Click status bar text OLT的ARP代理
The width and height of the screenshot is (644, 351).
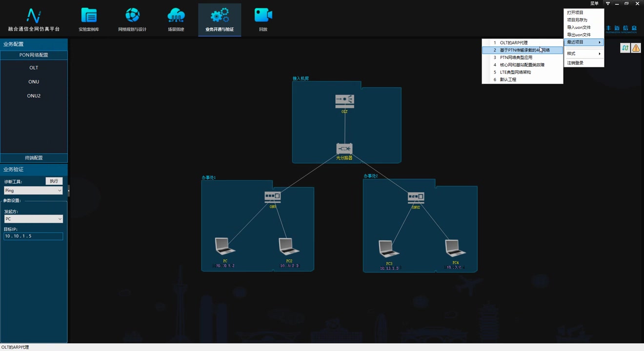tap(15, 348)
